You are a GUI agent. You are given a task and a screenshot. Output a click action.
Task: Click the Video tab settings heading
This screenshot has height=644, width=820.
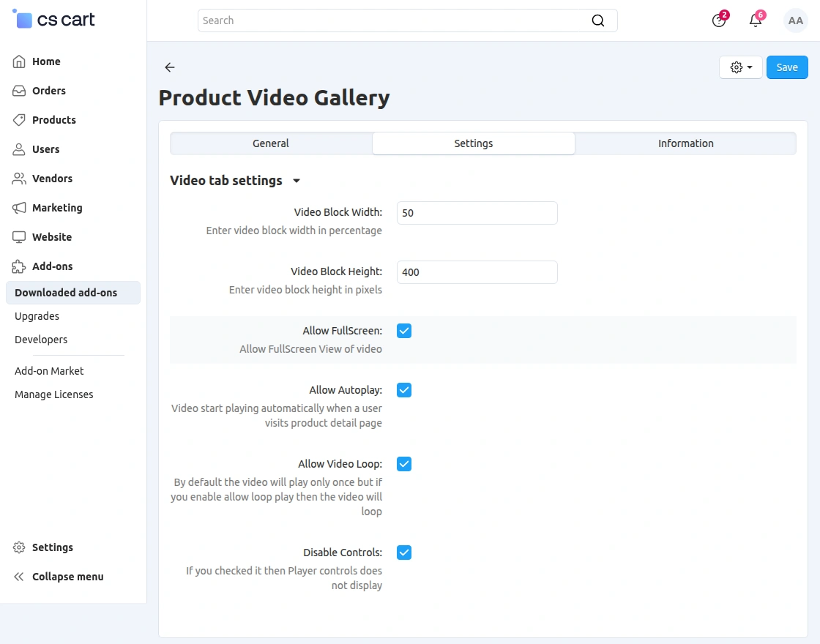coord(226,181)
